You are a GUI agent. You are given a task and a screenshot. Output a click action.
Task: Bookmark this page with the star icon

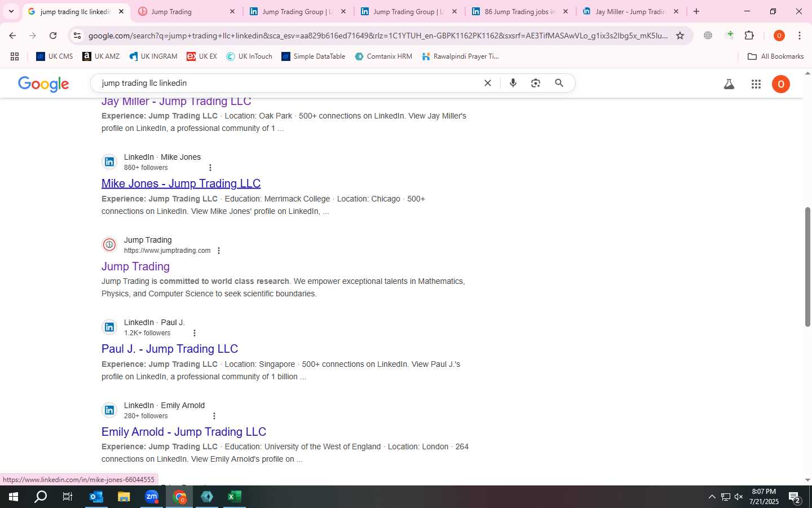coord(680,36)
